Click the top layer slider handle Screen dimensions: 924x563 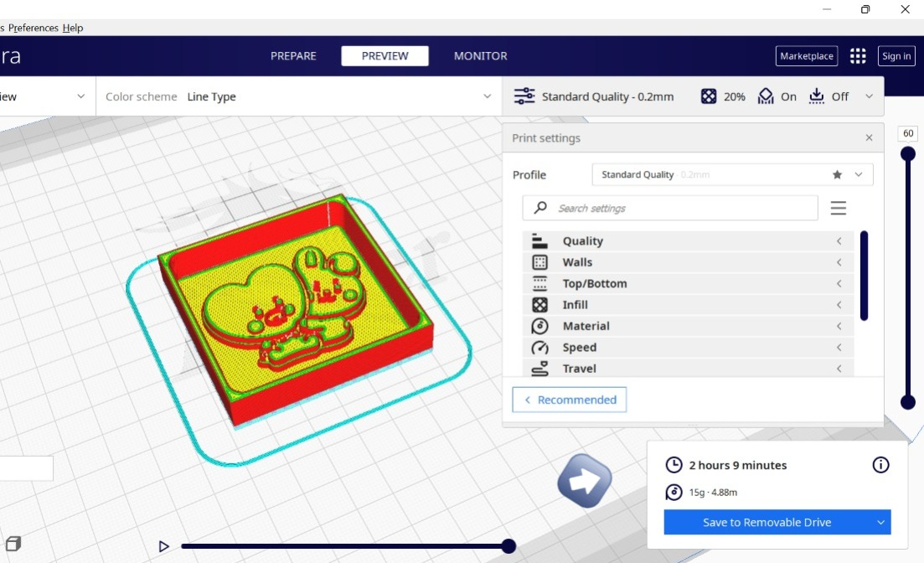click(x=908, y=154)
